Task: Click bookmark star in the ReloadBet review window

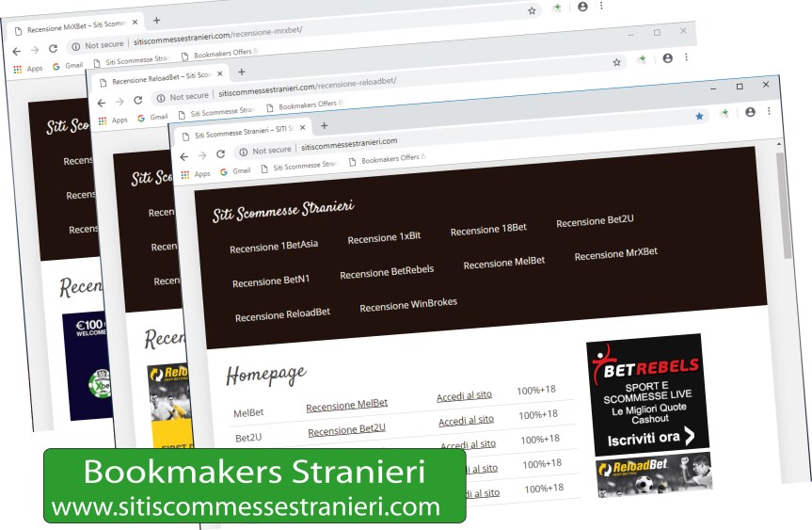Action: [x=617, y=62]
